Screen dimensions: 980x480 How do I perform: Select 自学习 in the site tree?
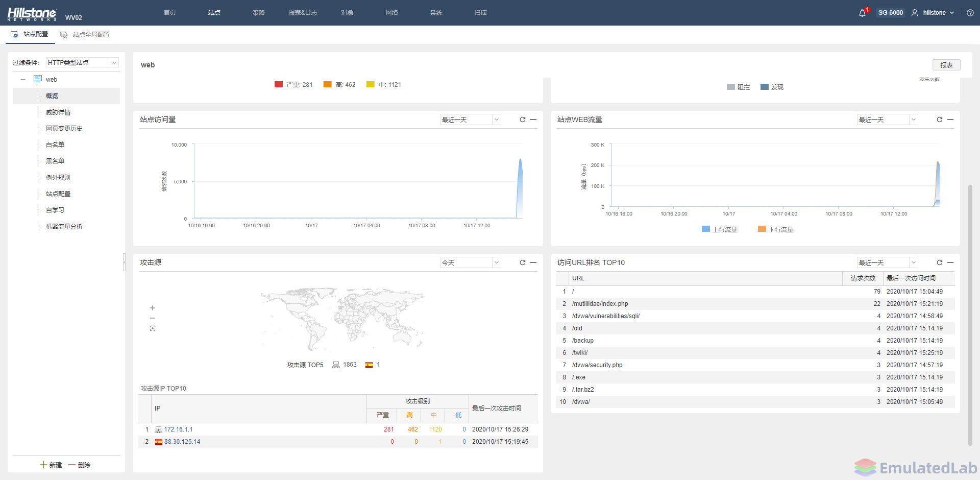coord(55,210)
